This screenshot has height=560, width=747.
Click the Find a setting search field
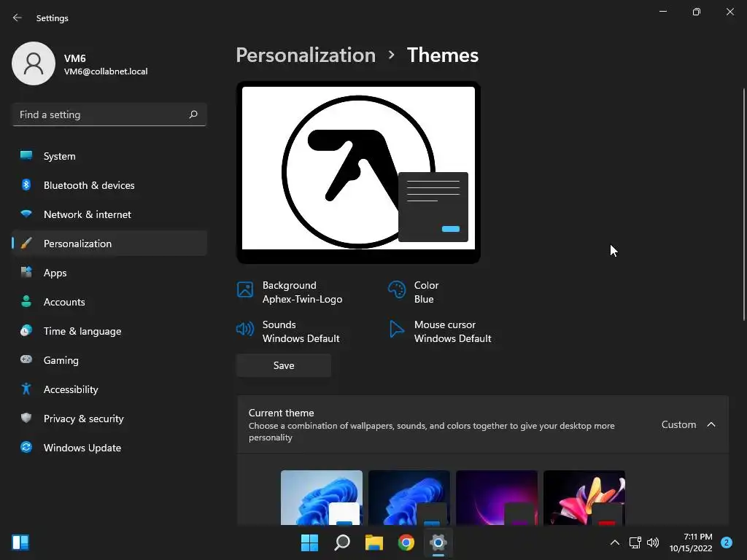tap(109, 114)
